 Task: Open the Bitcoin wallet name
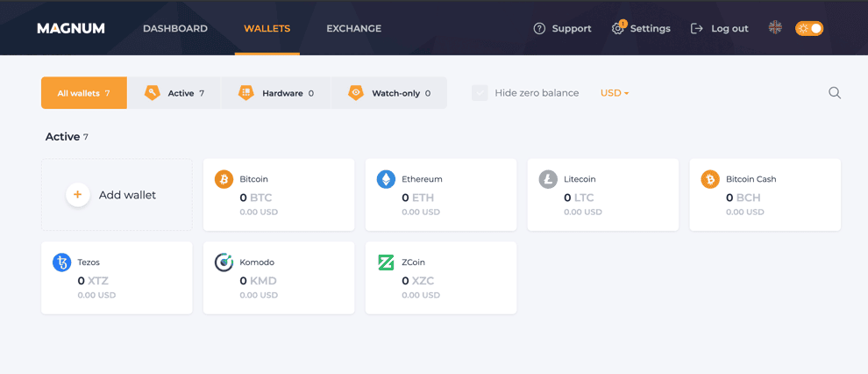(x=253, y=179)
